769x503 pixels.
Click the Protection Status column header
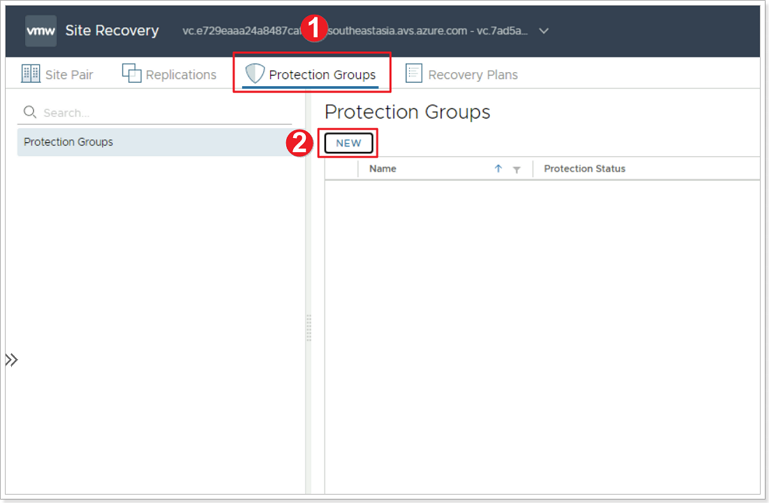tap(585, 169)
